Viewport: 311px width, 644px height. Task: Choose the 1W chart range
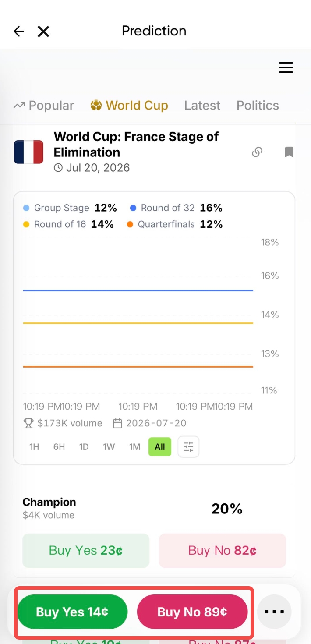[x=109, y=447]
